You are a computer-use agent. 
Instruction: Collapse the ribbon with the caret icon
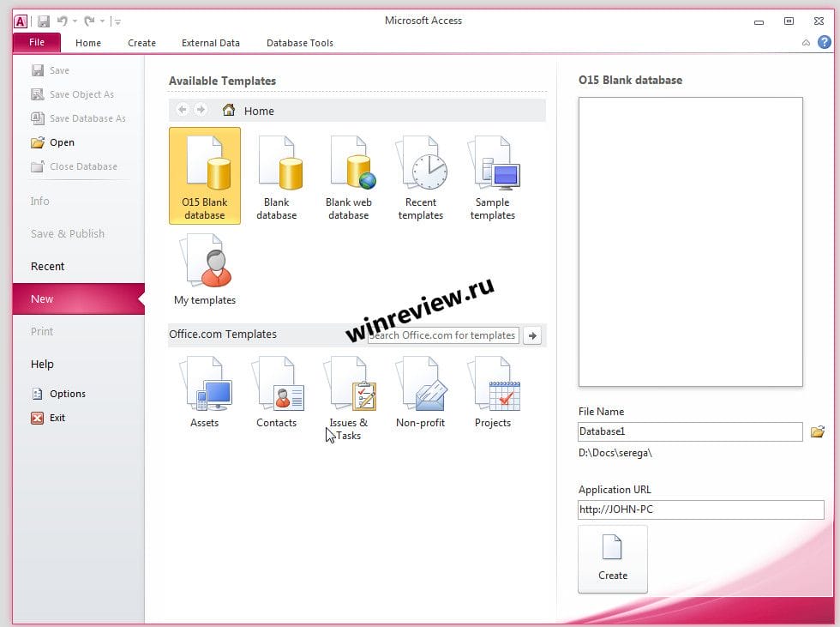(806, 42)
